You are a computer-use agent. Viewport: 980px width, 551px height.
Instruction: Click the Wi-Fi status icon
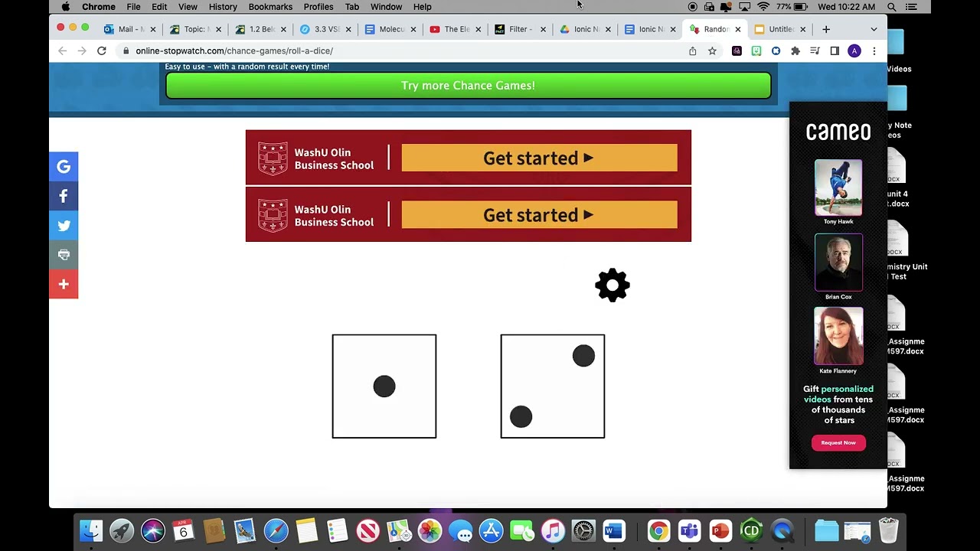(x=763, y=7)
